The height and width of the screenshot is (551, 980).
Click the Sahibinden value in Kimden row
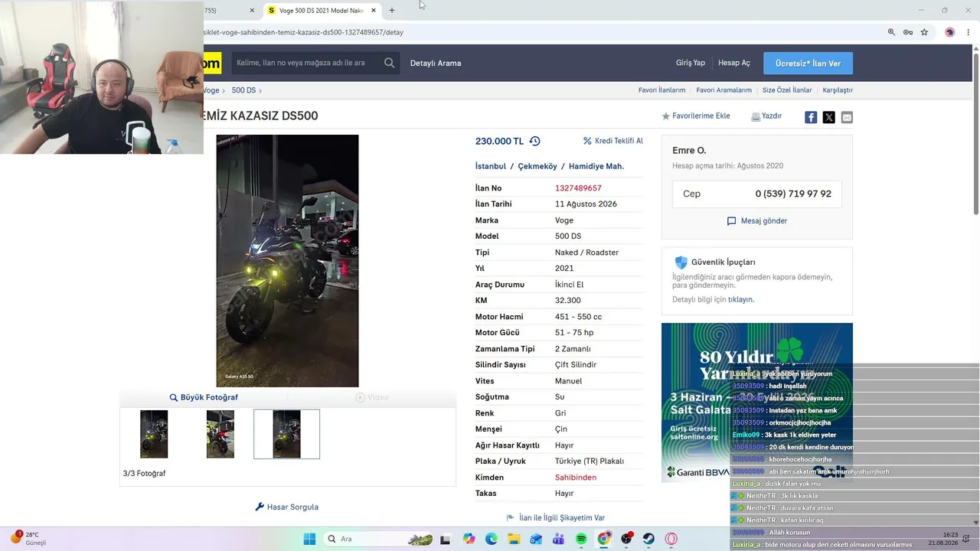[576, 478]
